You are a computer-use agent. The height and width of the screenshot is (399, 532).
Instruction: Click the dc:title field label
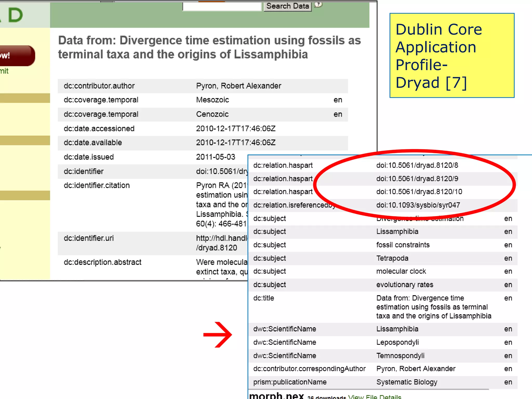264,298
